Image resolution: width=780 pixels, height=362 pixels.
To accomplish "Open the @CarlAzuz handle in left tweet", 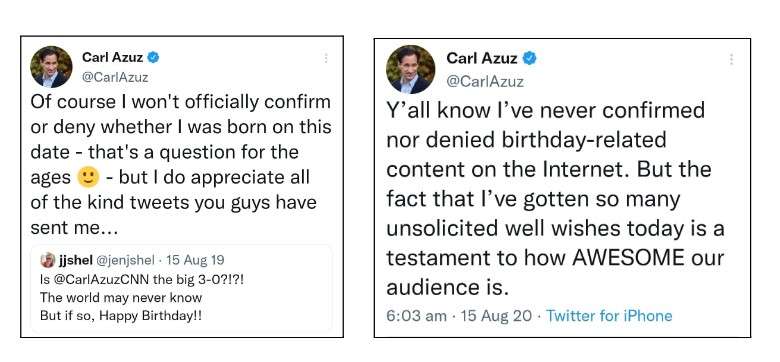I will [x=115, y=78].
